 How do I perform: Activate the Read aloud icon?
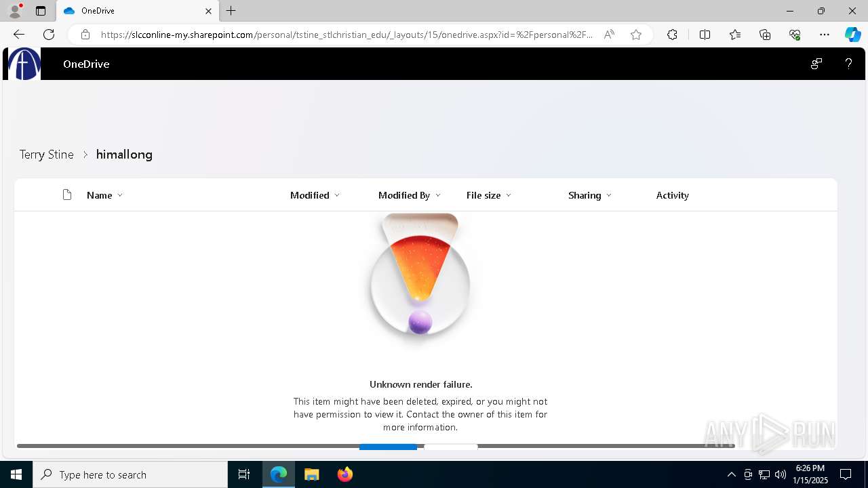[x=609, y=35]
